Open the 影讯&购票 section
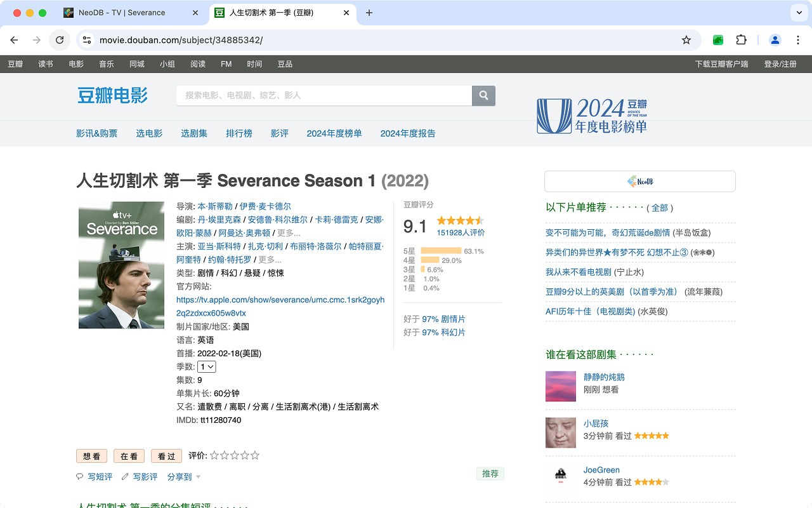 coord(97,133)
